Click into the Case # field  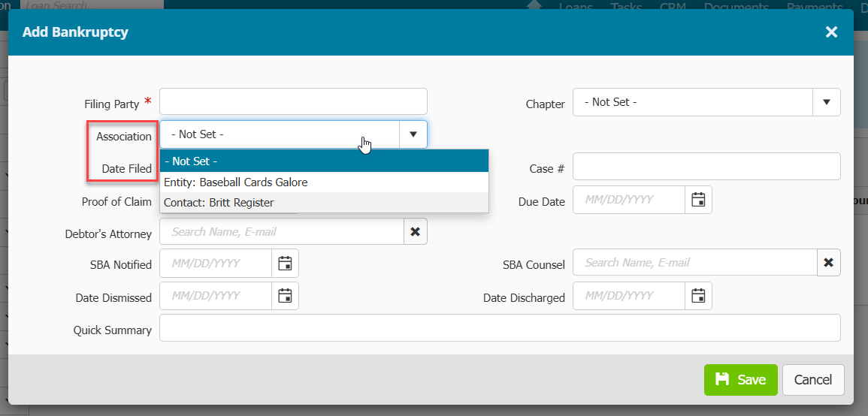pyautogui.click(x=706, y=167)
